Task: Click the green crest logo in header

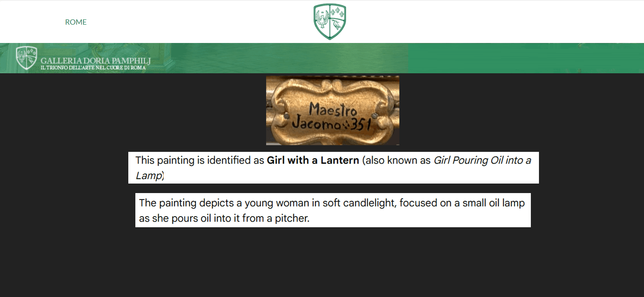Action: [x=330, y=21]
